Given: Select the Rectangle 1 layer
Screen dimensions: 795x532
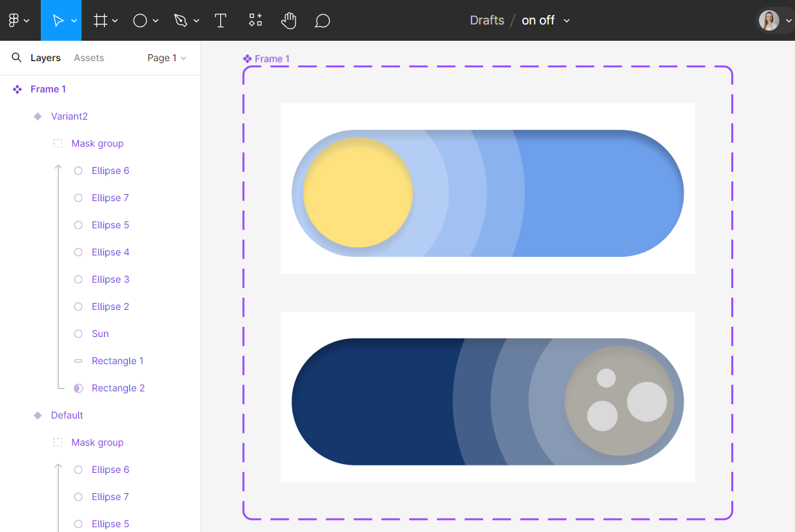Looking at the screenshot, I should (118, 361).
